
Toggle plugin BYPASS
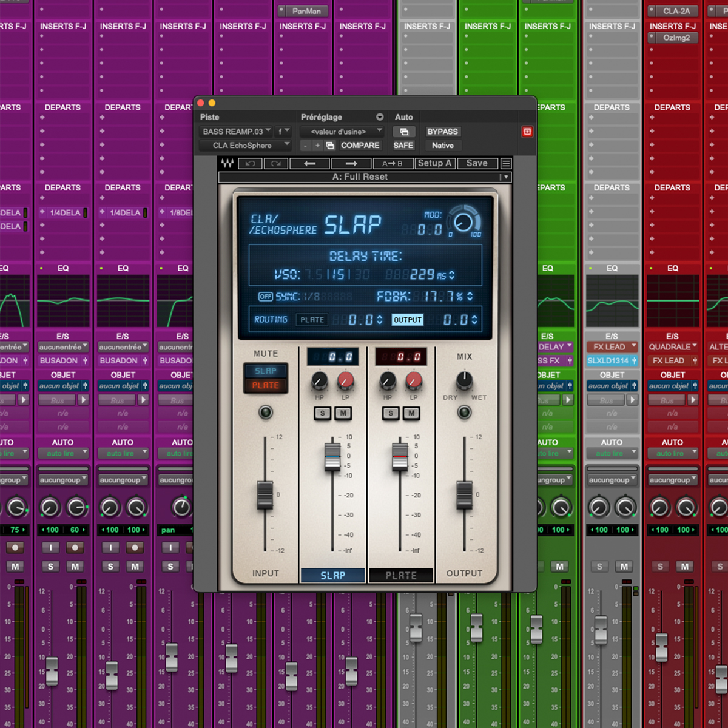click(443, 132)
